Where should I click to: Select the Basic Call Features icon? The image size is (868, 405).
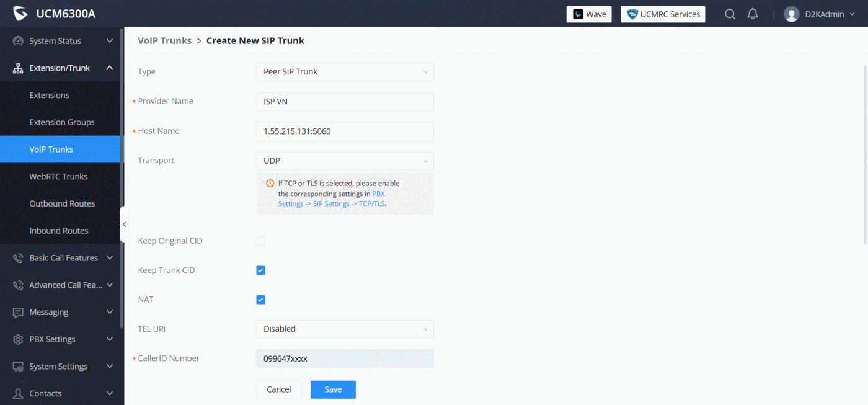pyautogui.click(x=16, y=257)
